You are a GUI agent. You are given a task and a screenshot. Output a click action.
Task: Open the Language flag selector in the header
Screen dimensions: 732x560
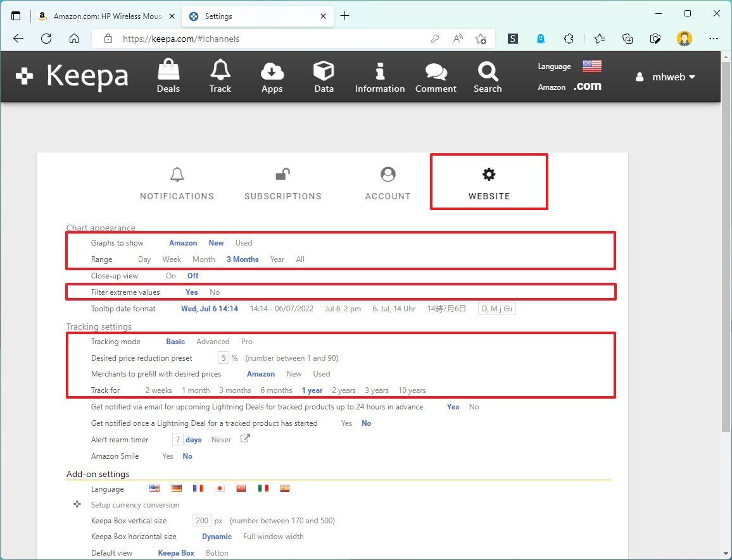pos(591,65)
